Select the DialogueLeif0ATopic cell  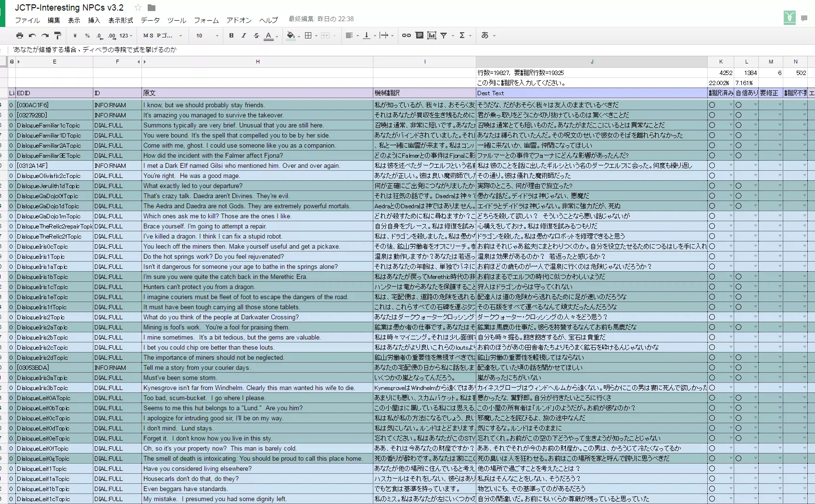point(54,398)
